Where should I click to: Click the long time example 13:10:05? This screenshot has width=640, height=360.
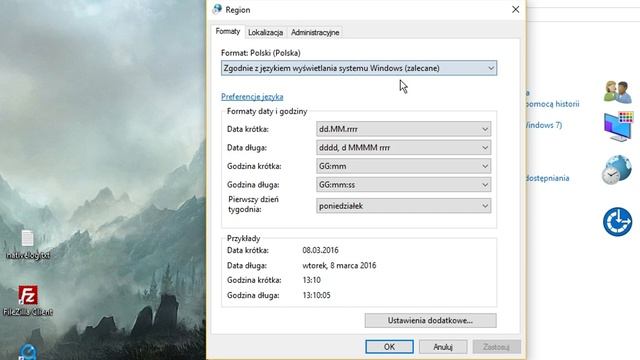pyautogui.click(x=316, y=295)
